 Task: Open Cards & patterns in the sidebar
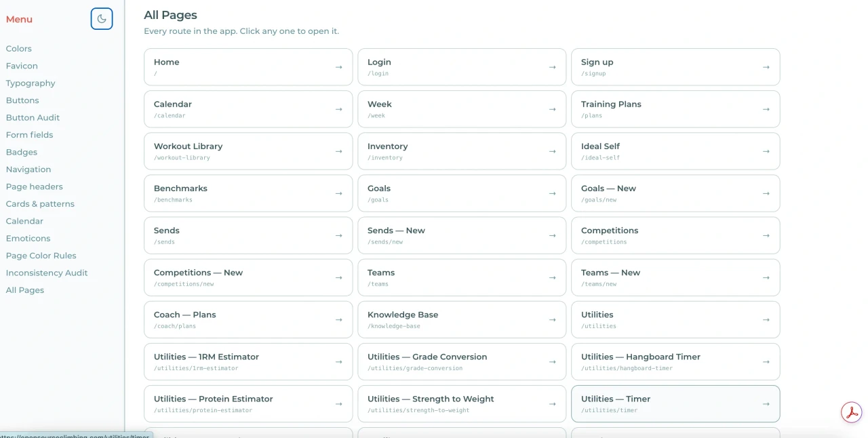(40, 204)
